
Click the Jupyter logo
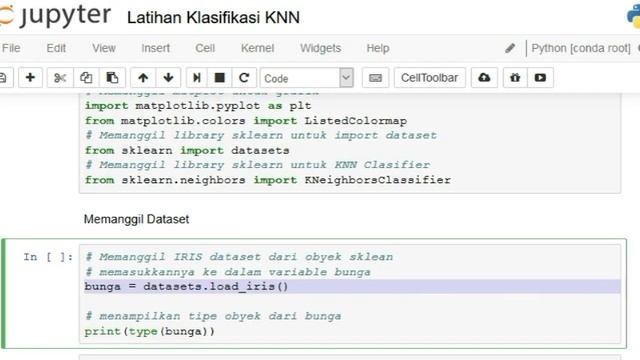coord(55,15)
